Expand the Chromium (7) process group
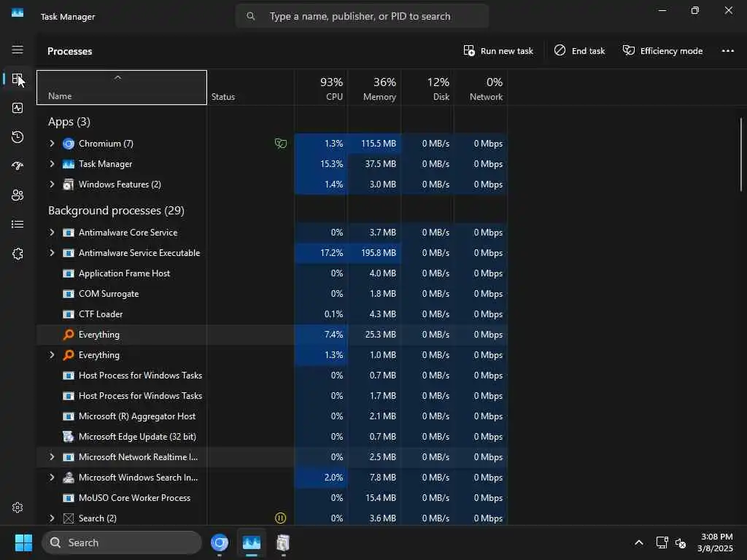 coord(52,144)
